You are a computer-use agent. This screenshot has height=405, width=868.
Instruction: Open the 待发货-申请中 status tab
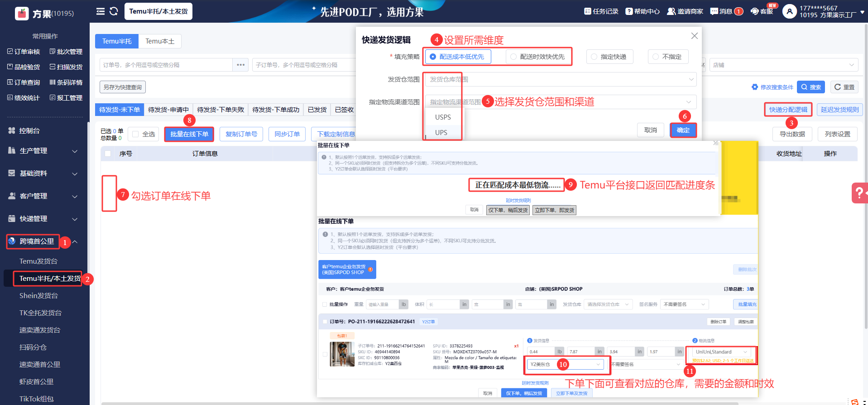(168, 110)
